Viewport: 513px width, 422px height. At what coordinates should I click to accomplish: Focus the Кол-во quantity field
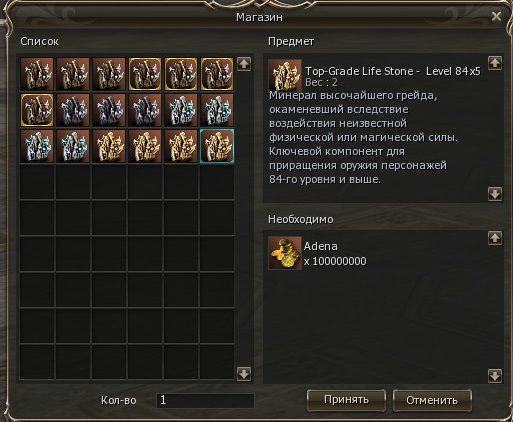point(205,400)
